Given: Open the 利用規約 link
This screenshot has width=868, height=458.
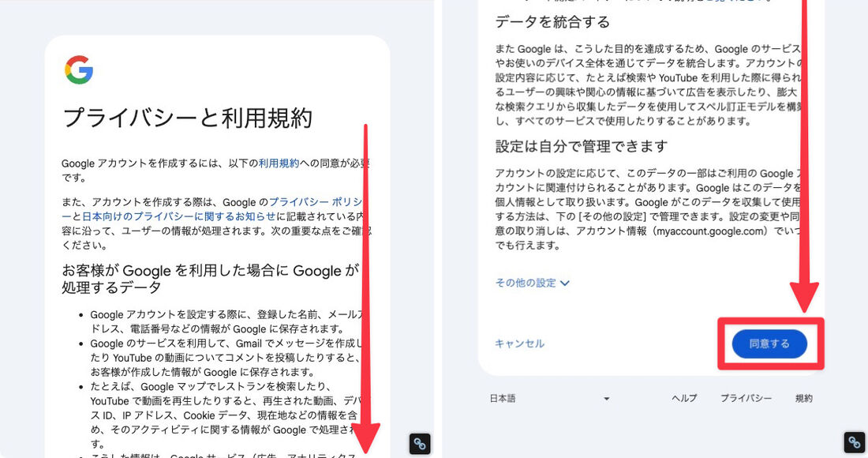Looking at the screenshot, I should coord(279,163).
